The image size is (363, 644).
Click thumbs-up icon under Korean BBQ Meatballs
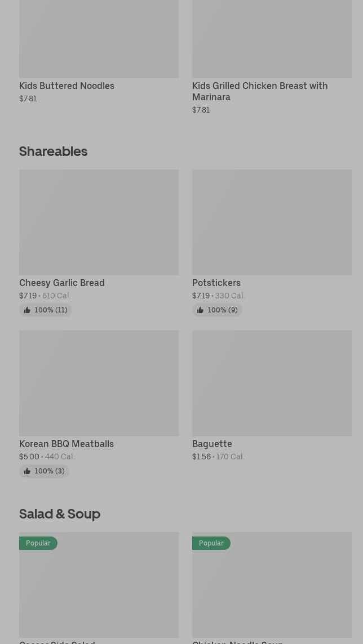[x=27, y=471]
